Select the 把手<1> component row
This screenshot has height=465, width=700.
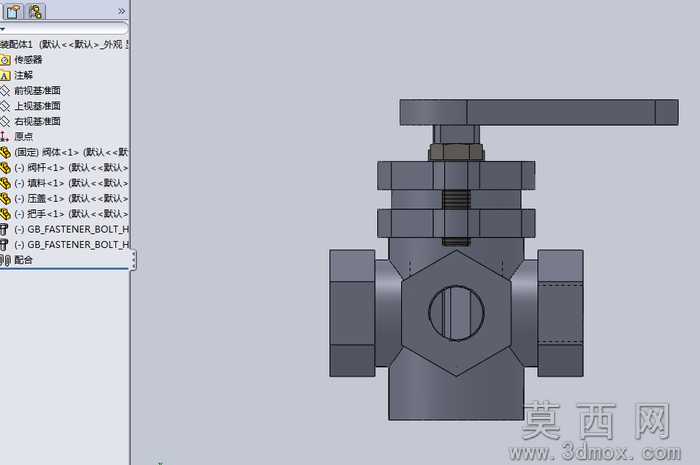(x=64, y=214)
